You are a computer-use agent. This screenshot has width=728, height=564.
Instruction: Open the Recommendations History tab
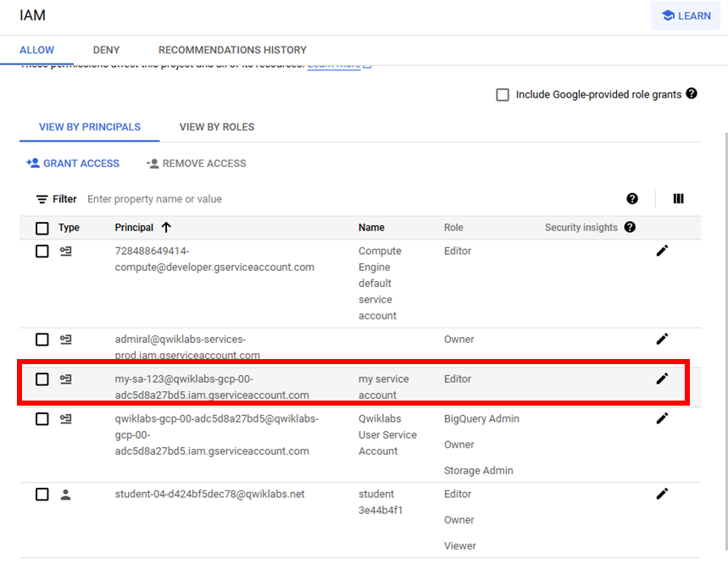tap(232, 50)
